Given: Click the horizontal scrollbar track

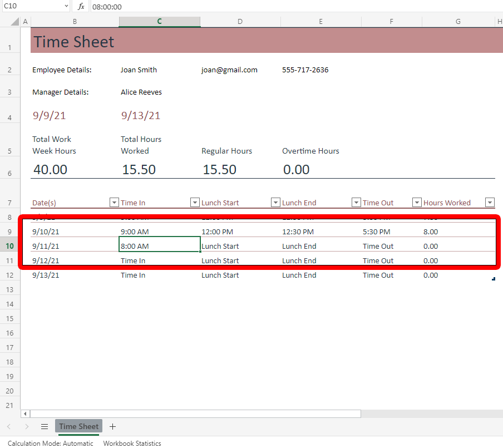Looking at the screenshot, I should [428, 414].
